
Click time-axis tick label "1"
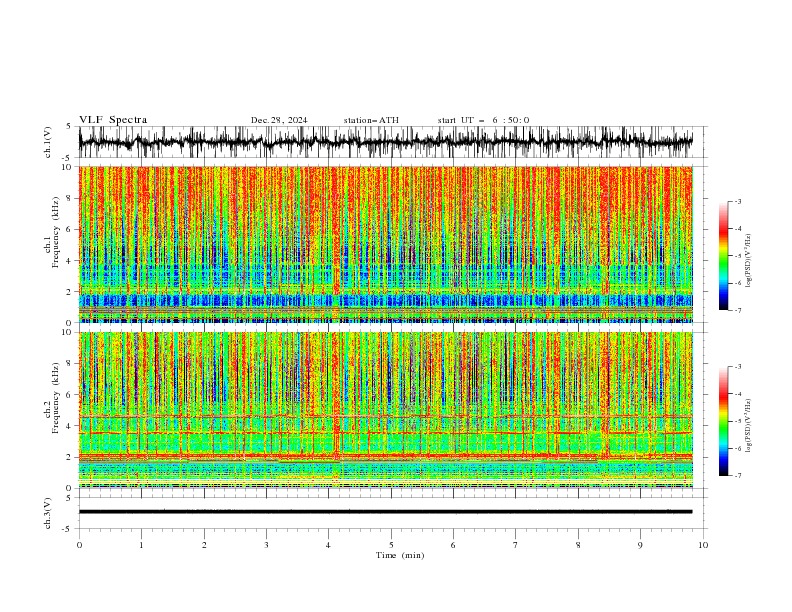pos(141,545)
